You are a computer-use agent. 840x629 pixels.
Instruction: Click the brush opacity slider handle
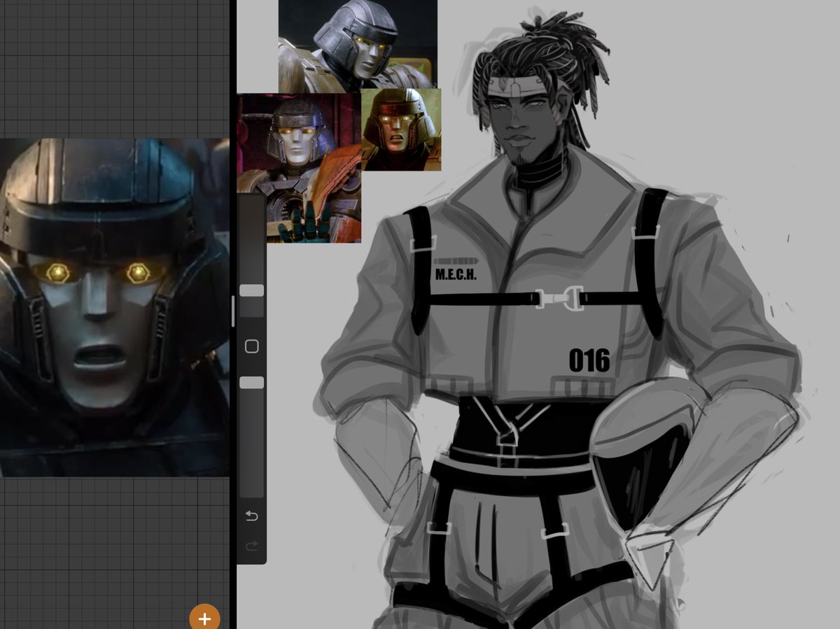252,382
